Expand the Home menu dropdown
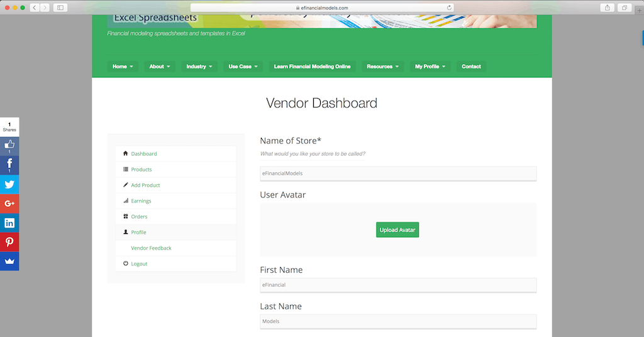Screen dimensions: 644x337 point(123,67)
